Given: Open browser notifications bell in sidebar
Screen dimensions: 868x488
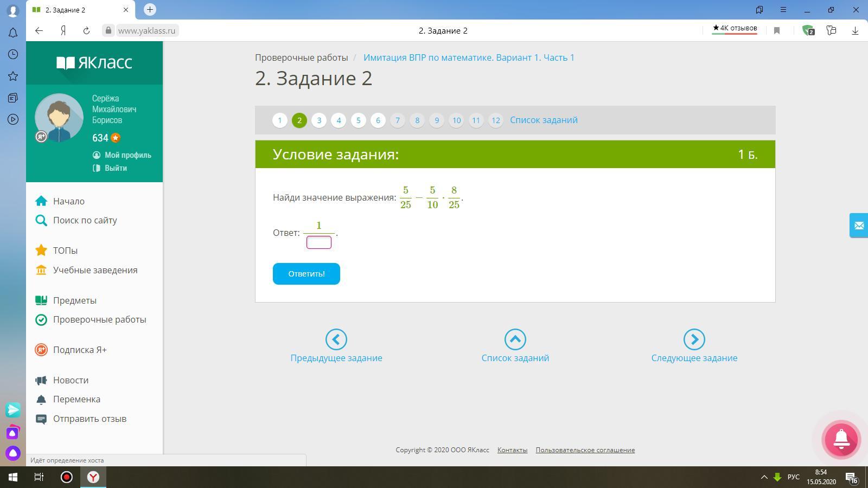Looking at the screenshot, I should [13, 33].
